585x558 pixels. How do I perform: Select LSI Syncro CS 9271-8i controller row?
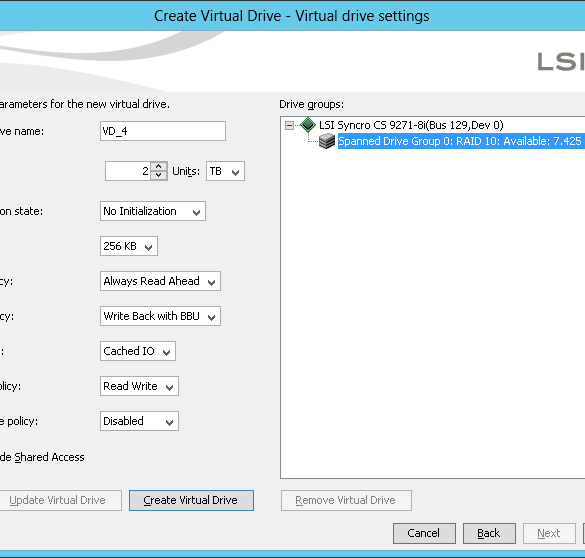(x=411, y=125)
